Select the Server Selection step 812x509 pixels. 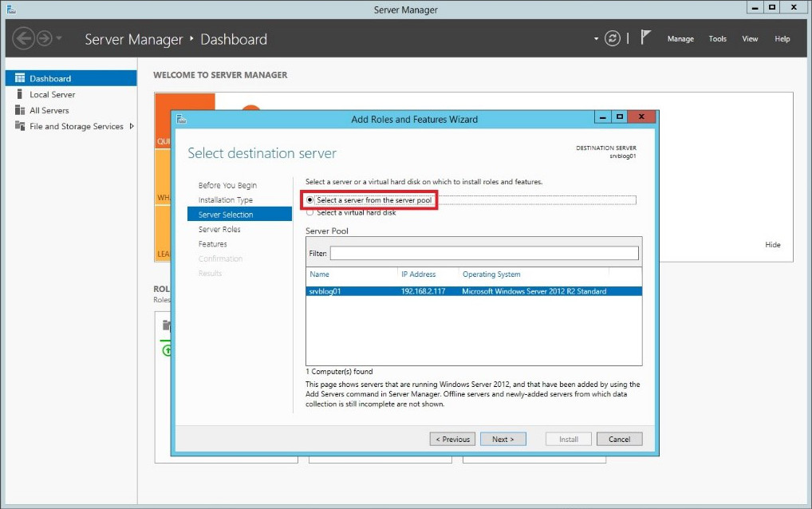[240, 215]
